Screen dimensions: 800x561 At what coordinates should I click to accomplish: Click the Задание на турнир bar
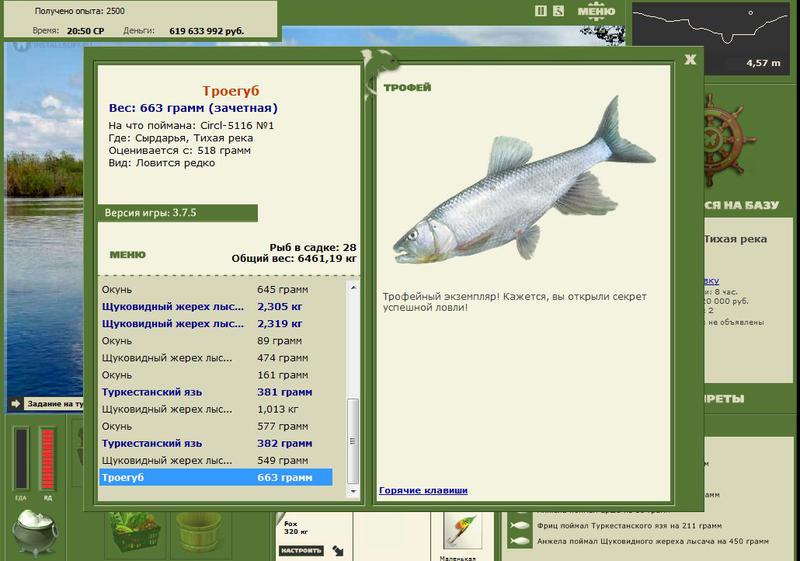point(55,403)
